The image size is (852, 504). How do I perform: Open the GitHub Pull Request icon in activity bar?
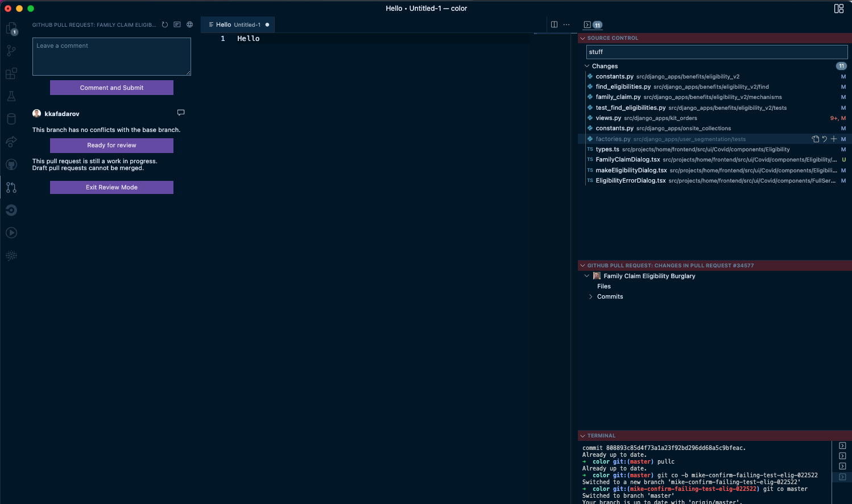coord(11,187)
